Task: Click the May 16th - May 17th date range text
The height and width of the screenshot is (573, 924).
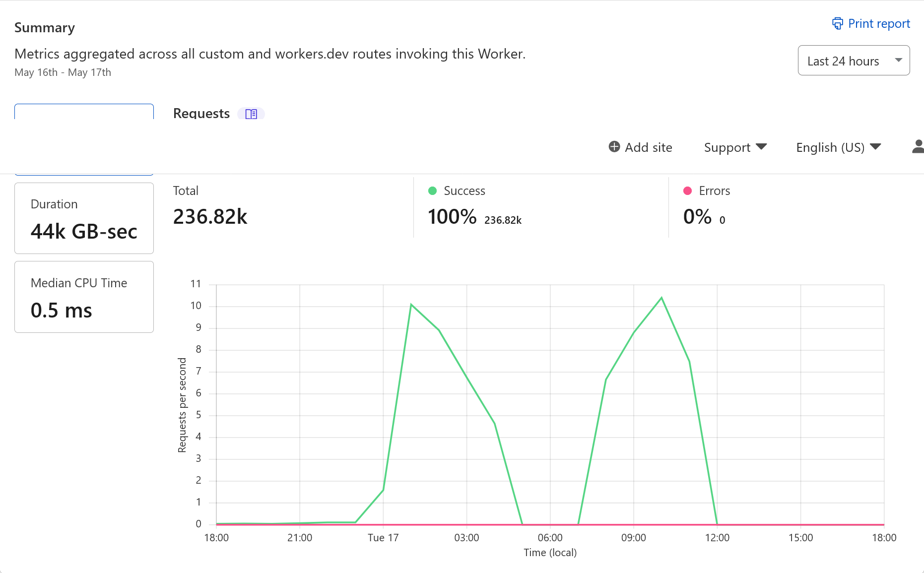Action: (63, 72)
